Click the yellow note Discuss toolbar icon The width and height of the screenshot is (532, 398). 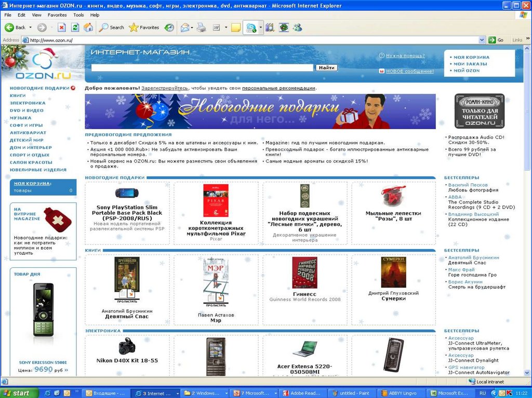236,28
